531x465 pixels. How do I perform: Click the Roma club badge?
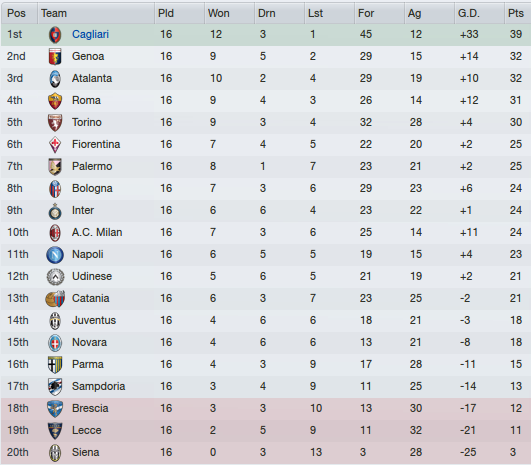(55, 101)
